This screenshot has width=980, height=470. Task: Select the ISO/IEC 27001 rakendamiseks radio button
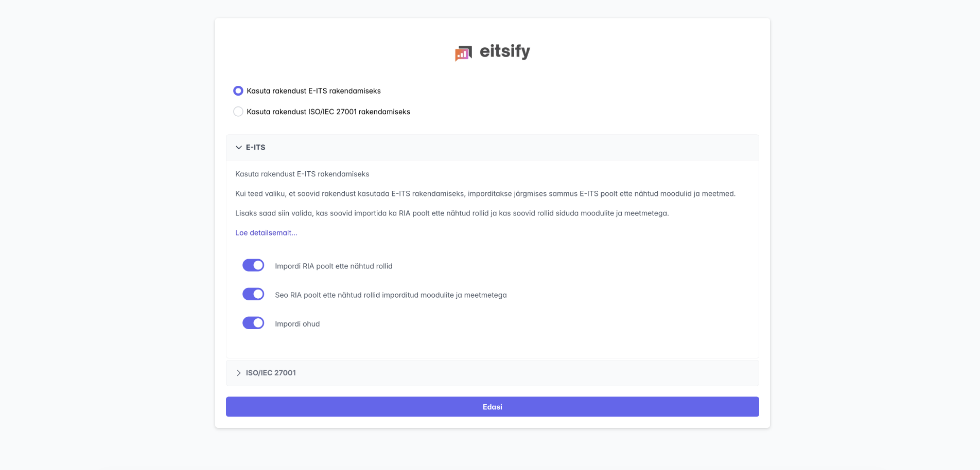238,112
